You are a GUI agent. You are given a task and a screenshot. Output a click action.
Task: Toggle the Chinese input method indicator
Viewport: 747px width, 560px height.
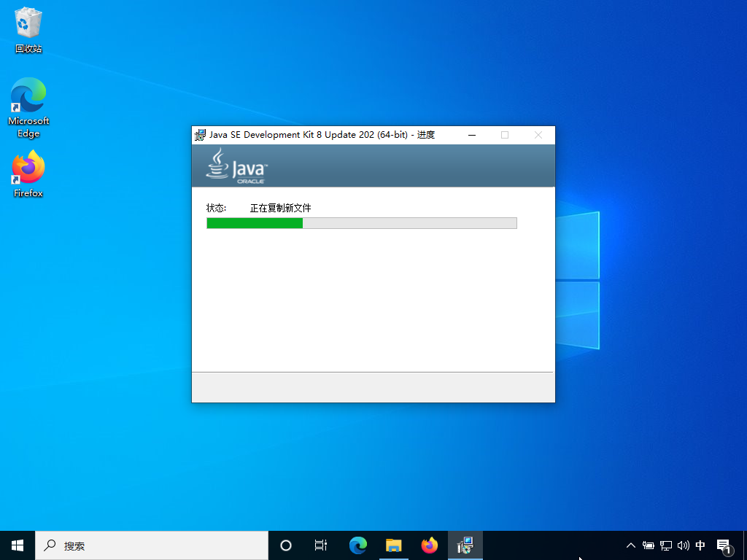tap(700, 545)
